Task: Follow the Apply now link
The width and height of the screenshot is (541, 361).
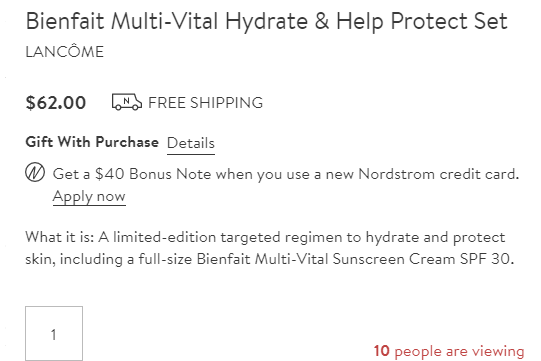Action: coord(89,196)
